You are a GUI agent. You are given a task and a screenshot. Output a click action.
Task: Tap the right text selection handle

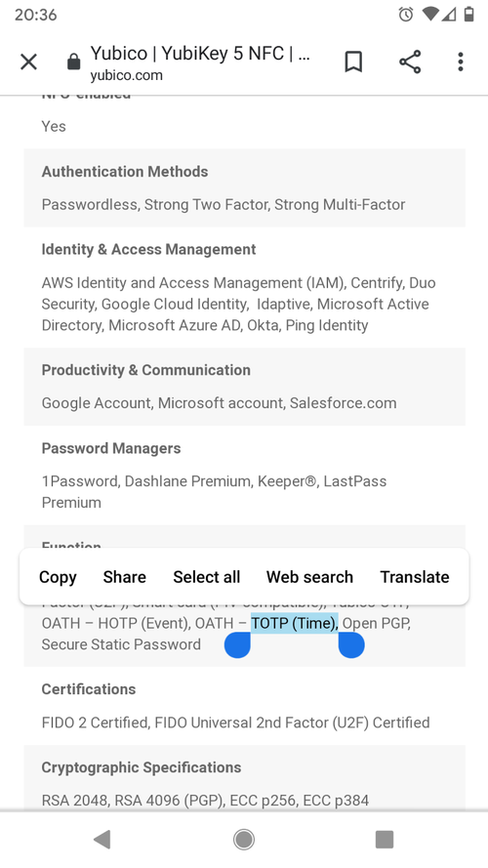point(350,645)
